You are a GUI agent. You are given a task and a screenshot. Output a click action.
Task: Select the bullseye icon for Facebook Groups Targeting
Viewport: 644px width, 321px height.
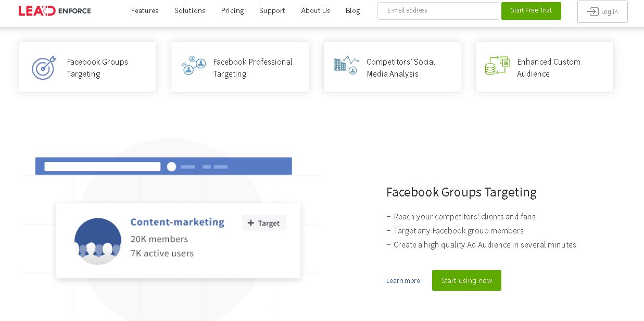[44, 68]
